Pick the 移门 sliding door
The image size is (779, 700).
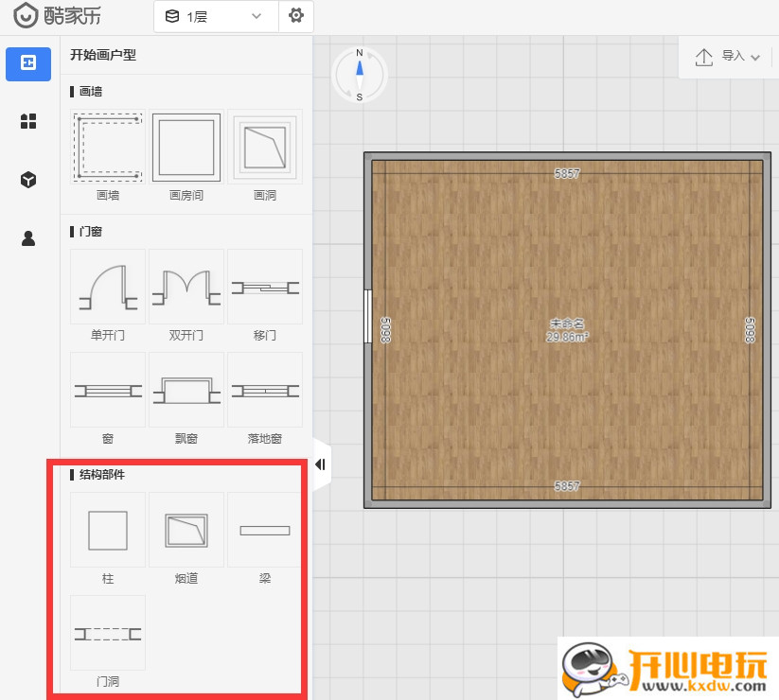pyautogui.click(x=265, y=287)
